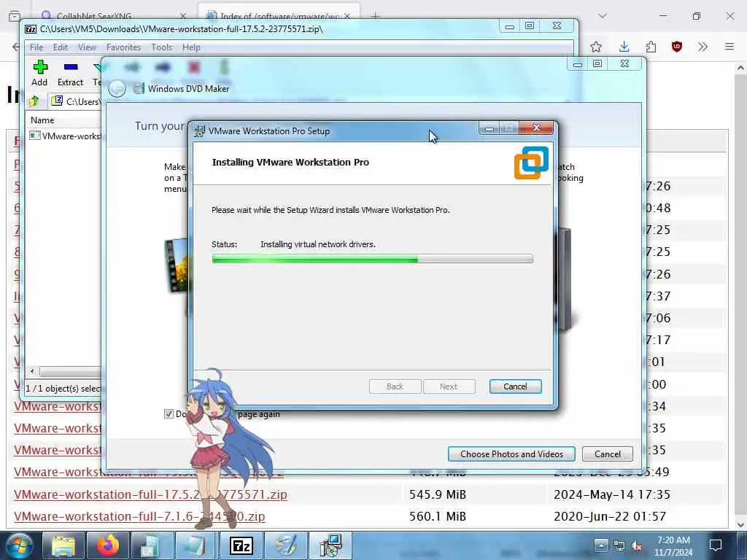Open the 7-Zip Edit menu

pyautogui.click(x=60, y=47)
